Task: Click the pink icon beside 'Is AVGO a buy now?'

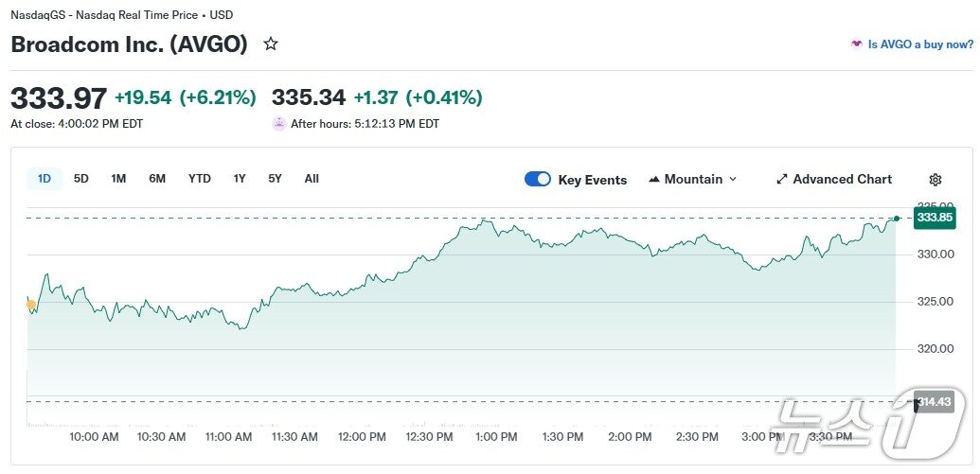Action: point(857,44)
